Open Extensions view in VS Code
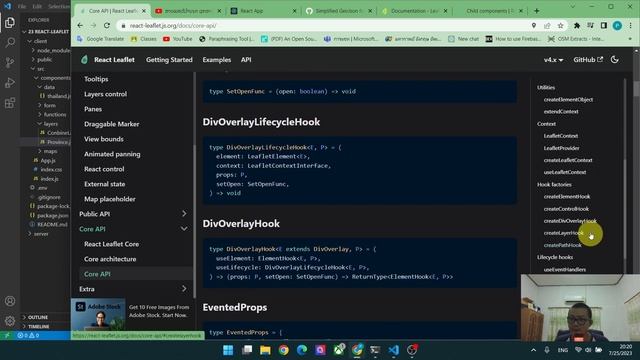Image resolution: width=640 pixels, height=360 pixels. tap(10, 102)
